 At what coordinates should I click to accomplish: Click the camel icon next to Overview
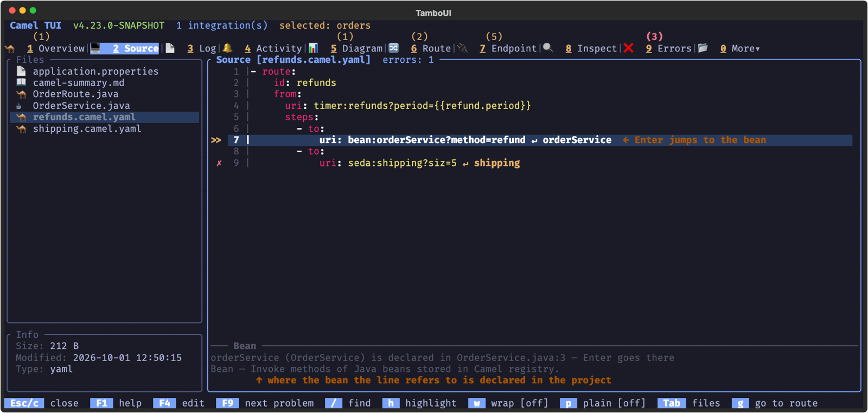pyautogui.click(x=10, y=49)
